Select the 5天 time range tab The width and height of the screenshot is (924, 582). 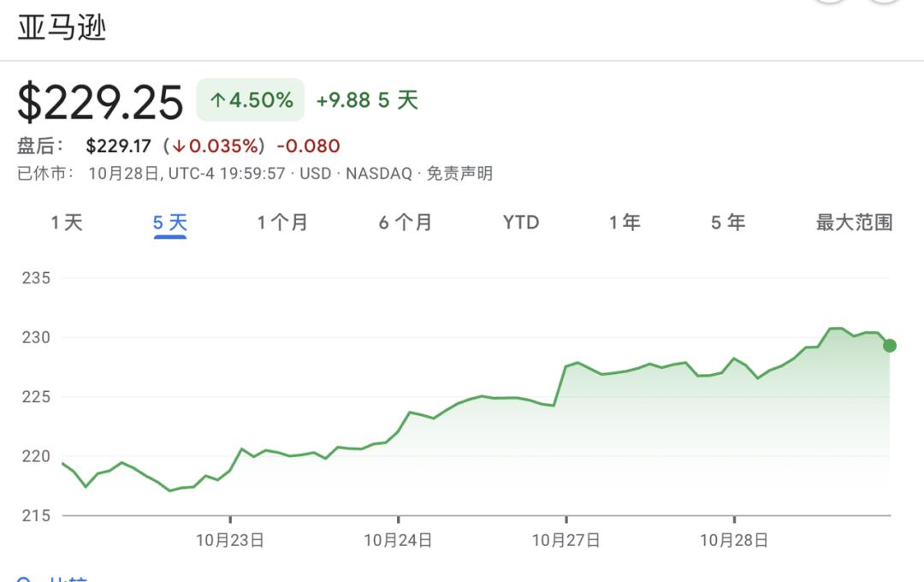pos(170,223)
